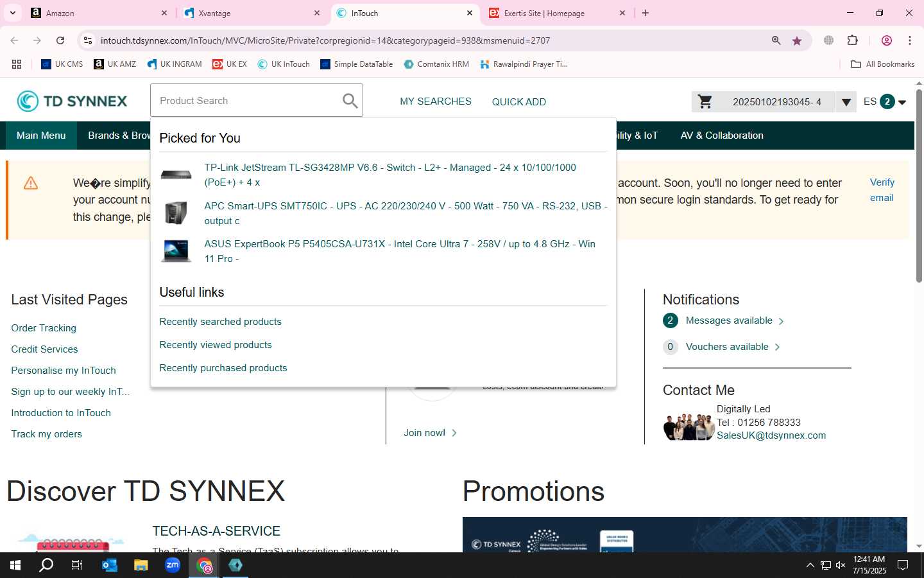Screen dimensions: 924x578
Task: Open Chrome extensions puzzle icon
Action: click(853, 40)
